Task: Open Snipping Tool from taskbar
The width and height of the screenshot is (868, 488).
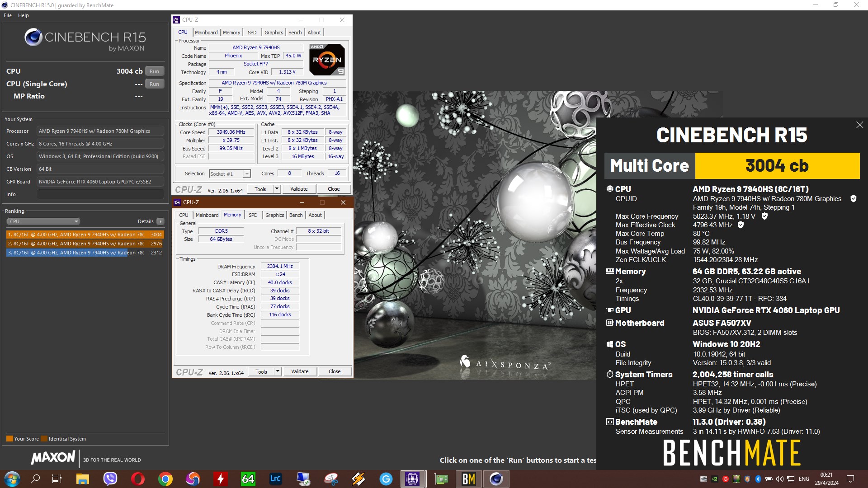Action: (x=330, y=479)
